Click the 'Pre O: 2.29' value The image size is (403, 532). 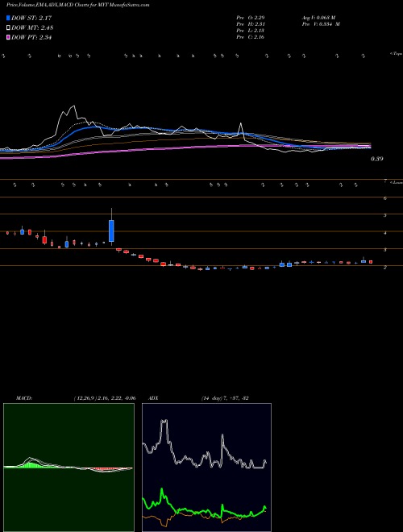(x=251, y=18)
